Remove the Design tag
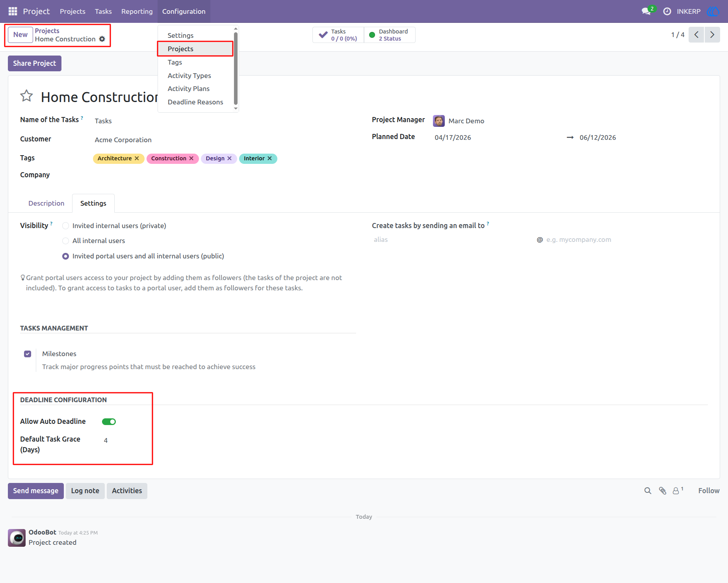The width and height of the screenshot is (728, 583). pyautogui.click(x=229, y=158)
